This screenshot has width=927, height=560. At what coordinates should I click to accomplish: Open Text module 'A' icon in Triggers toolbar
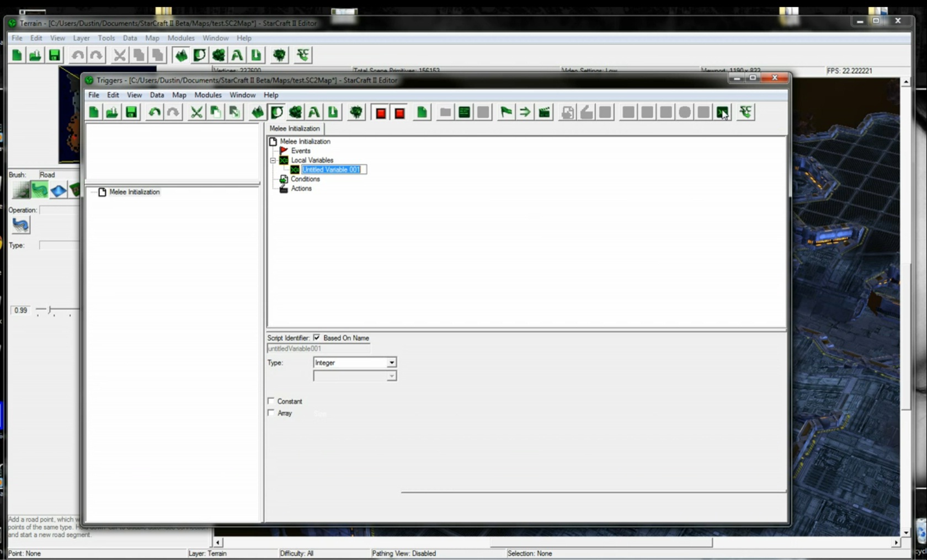[x=314, y=113]
